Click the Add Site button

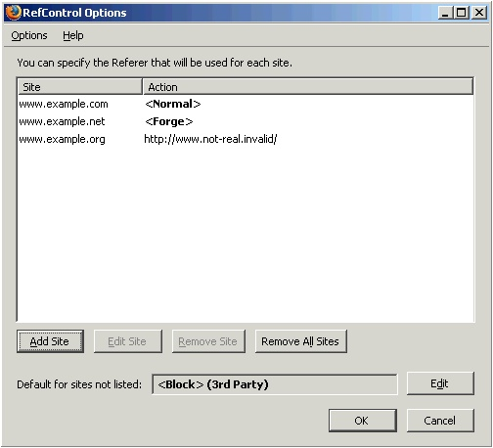pyautogui.click(x=50, y=341)
